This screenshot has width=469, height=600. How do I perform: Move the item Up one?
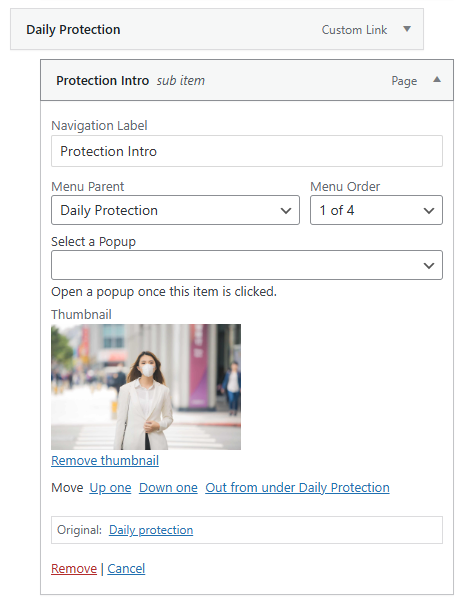[x=110, y=488]
